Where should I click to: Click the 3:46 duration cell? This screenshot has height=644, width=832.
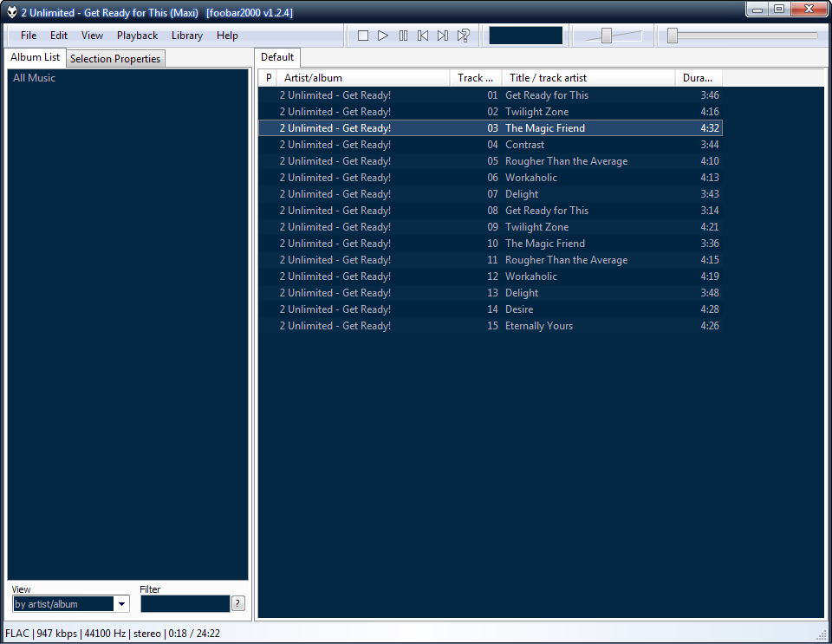(710, 95)
